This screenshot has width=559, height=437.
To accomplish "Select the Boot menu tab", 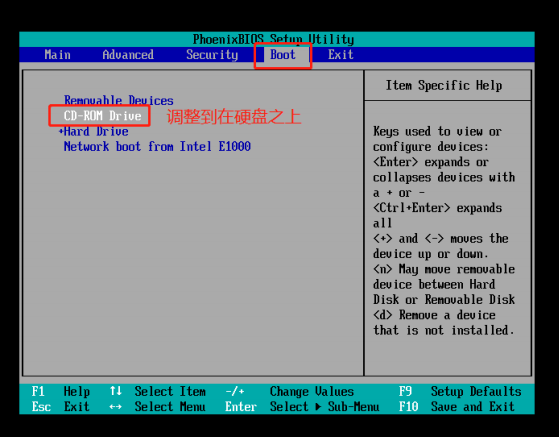I will pyautogui.click(x=283, y=55).
